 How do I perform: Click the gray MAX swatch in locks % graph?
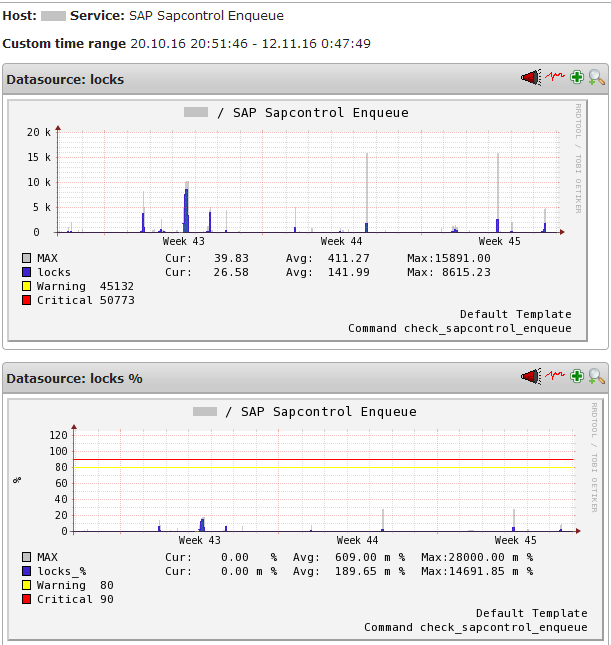coord(27,557)
